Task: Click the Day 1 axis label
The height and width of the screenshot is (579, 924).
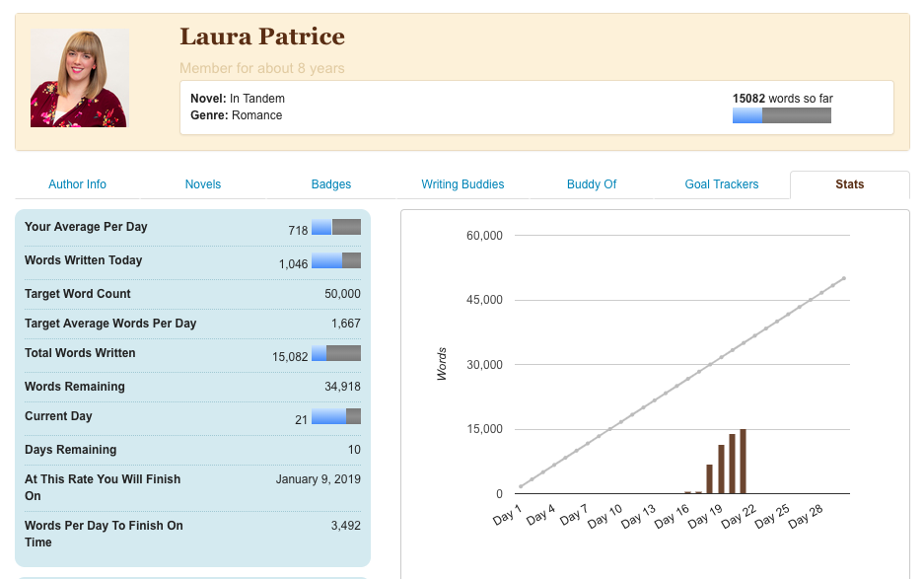Action: (506, 516)
